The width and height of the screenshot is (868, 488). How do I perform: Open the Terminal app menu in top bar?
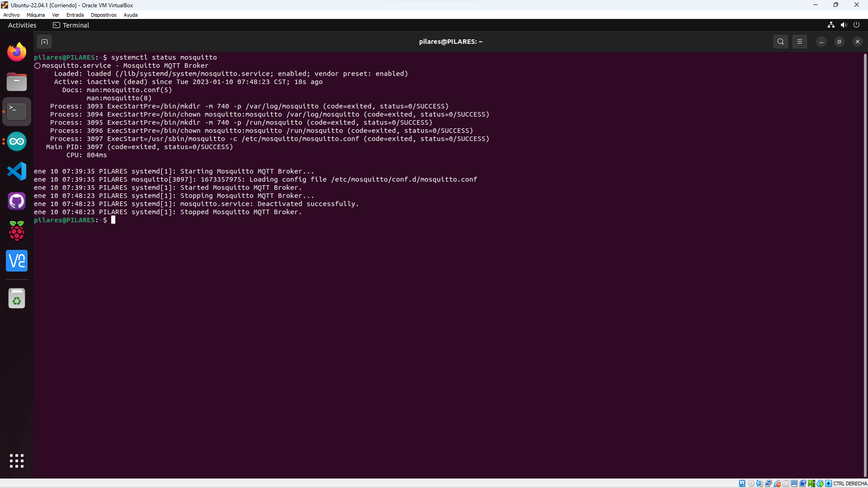[x=71, y=25]
